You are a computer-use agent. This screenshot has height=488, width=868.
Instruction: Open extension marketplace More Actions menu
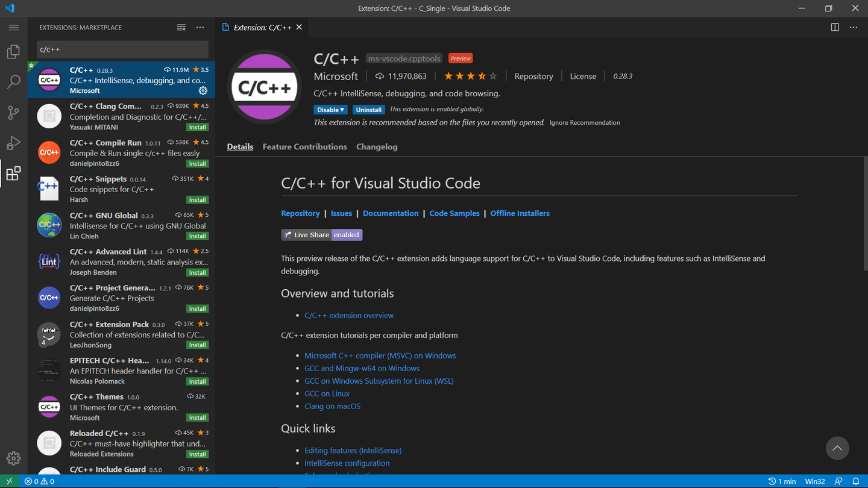click(200, 27)
